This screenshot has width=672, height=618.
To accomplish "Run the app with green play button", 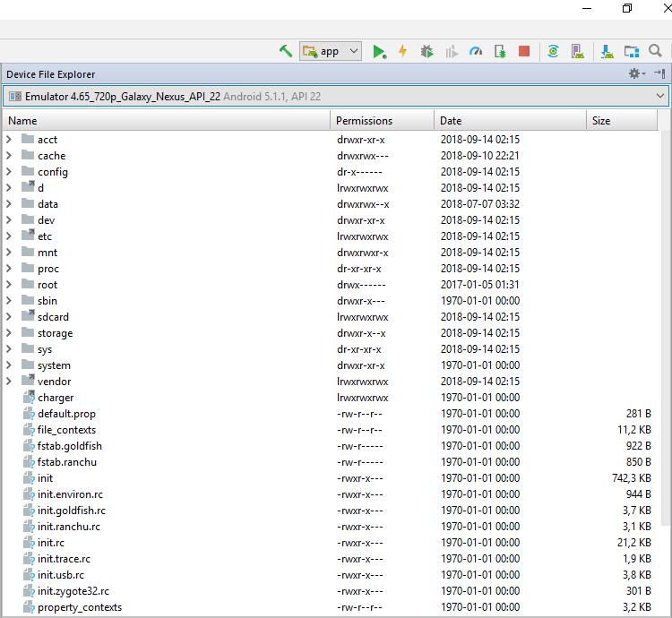I will [x=379, y=51].
